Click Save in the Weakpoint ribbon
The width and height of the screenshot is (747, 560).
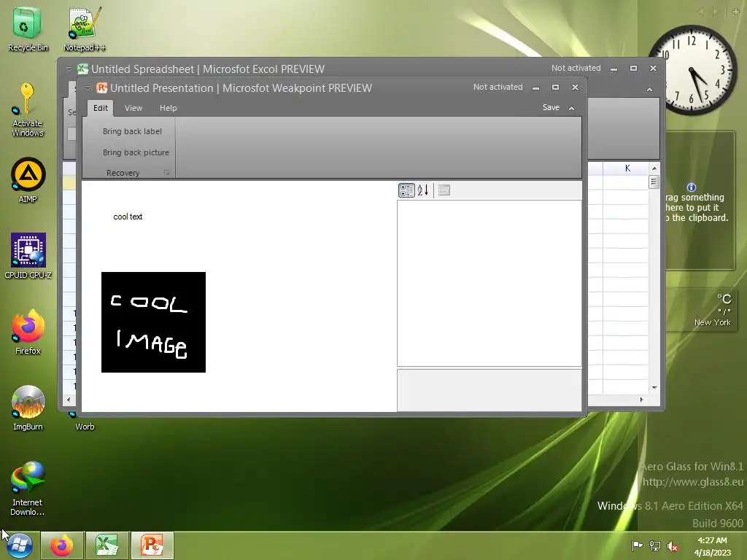[551, 108]
